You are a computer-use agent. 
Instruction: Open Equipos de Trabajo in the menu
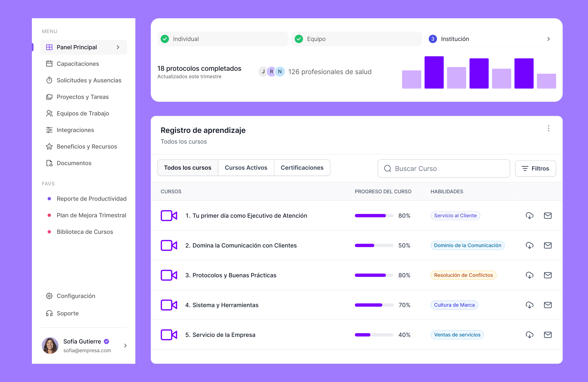tap(83, 113)
